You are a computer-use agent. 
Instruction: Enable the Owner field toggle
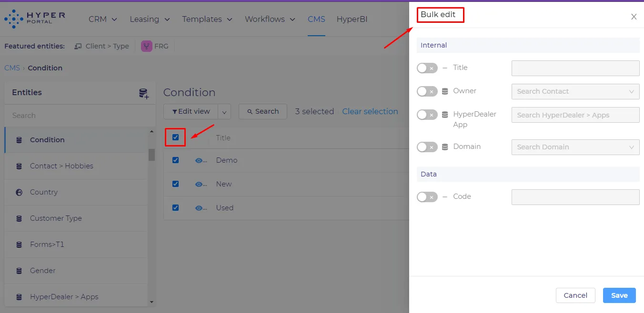click(x=427, y=91)
